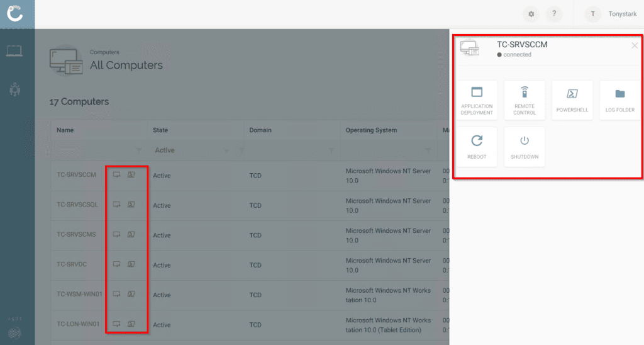Select the users person icon in the sidebar

15,89
